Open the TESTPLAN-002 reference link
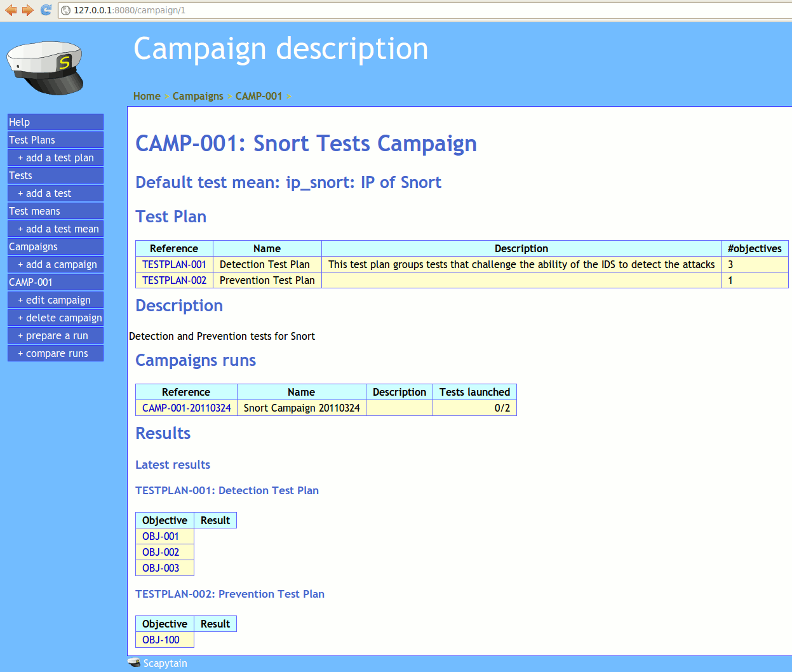 pyautogui.click(x=174, y=280)
